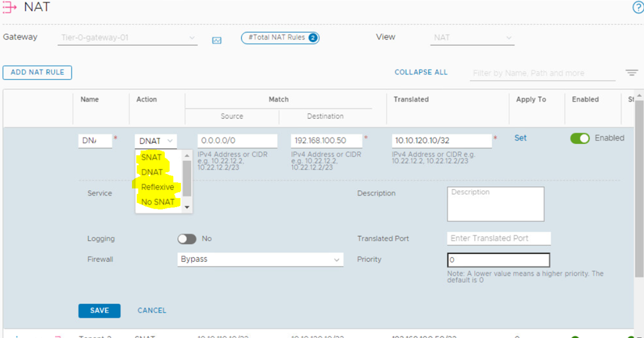644x338 pixels.
Task: Click the SAVE button
Action: [99, 311]
